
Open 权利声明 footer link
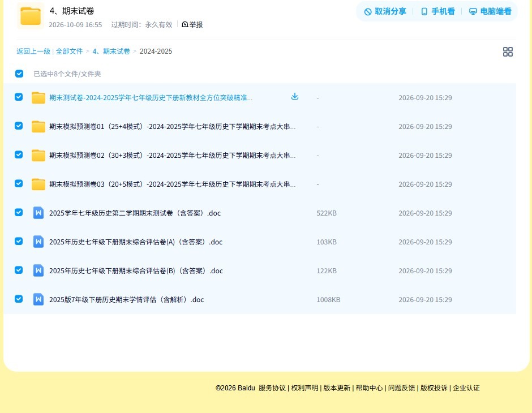click(304, 388)
